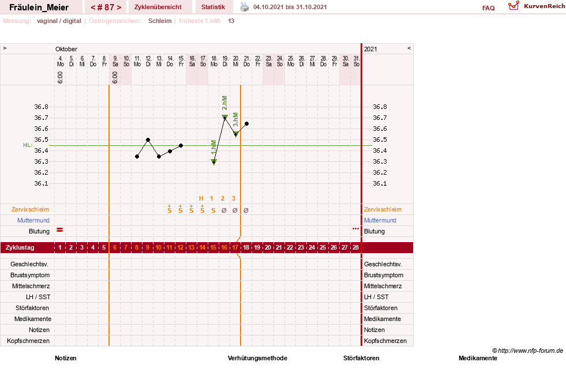Click the KurvenReich text link
Viewport: 566px width, 392px height.
click(x=544, y=6)
